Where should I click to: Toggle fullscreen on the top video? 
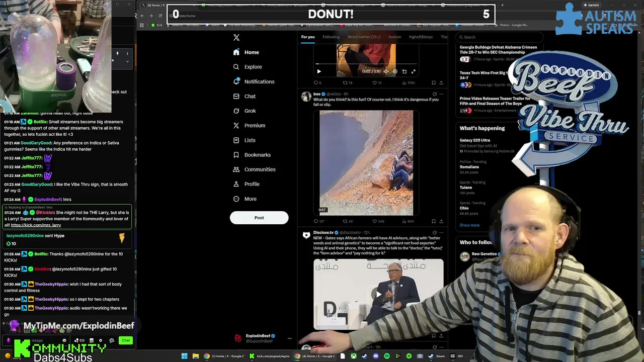click(414, 71)
